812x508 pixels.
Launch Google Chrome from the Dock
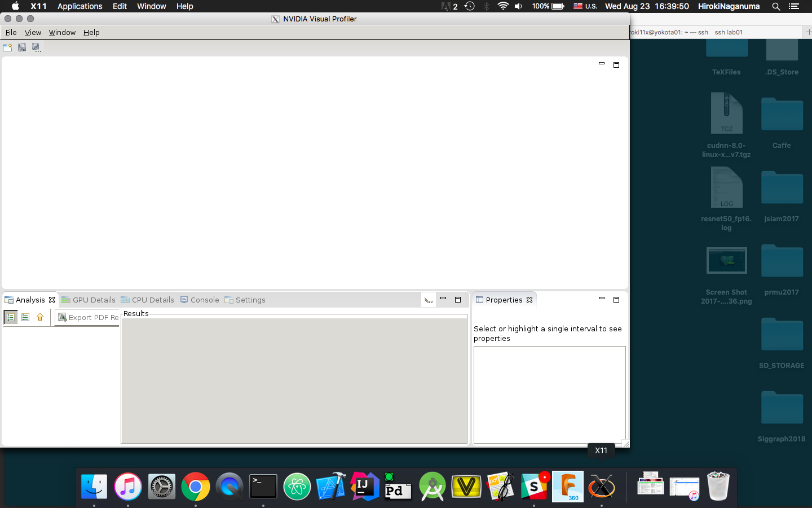196,486
